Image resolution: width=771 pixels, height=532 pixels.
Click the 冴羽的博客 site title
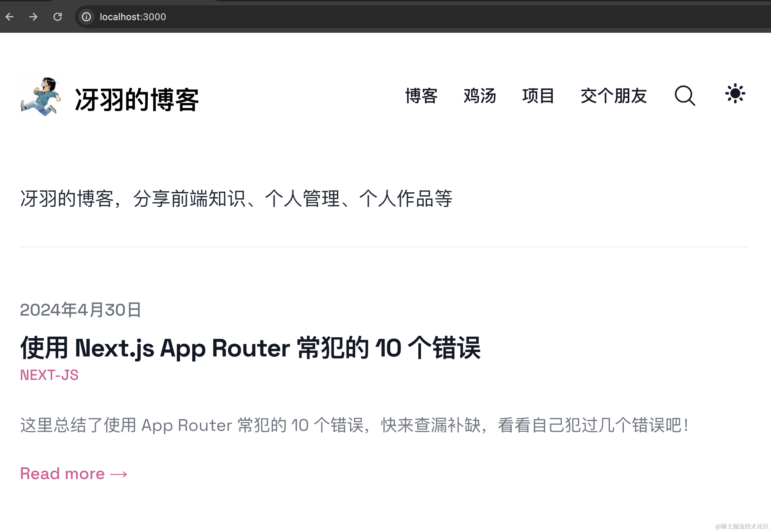click(x=137, y=100)
